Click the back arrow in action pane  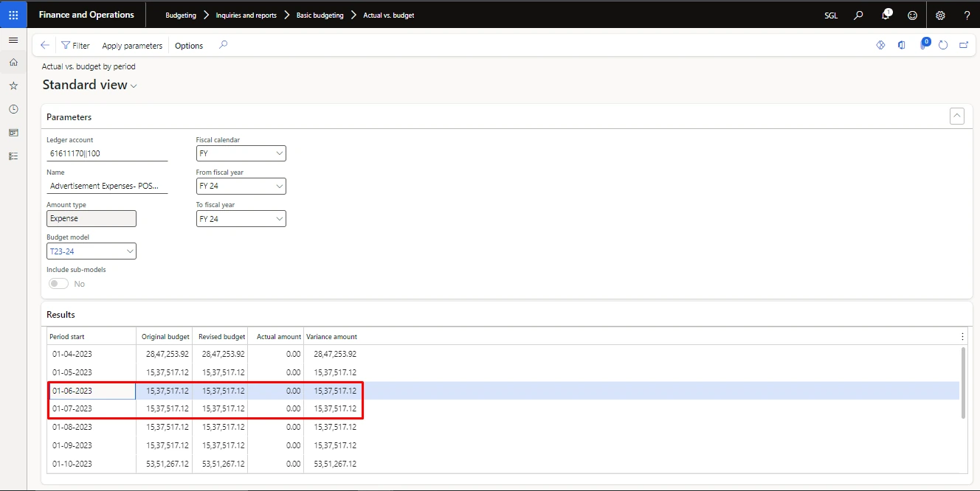coord(45,45)
